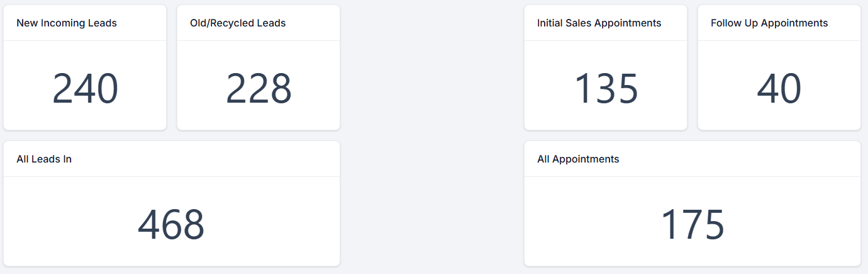The width and height of the screenshot is (868, 274).
Task: Select the 468 total leads figure
Action: point(171,225)
